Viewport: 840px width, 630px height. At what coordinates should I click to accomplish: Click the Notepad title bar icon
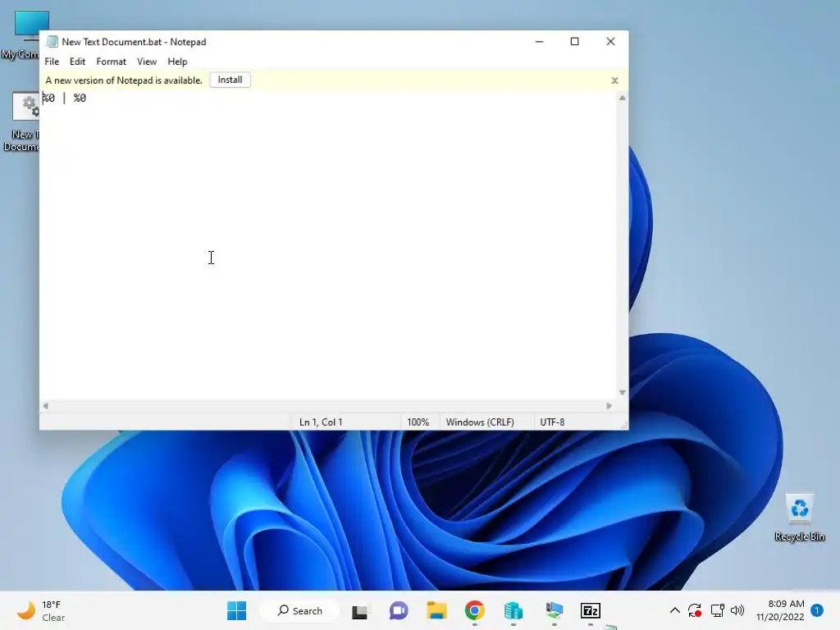click(52, 42)
